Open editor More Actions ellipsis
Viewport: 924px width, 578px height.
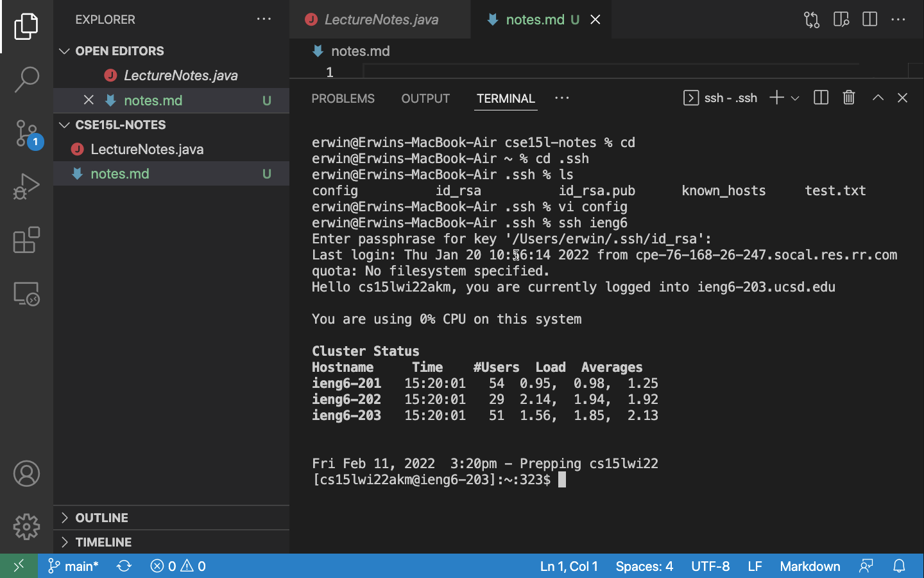898,19
